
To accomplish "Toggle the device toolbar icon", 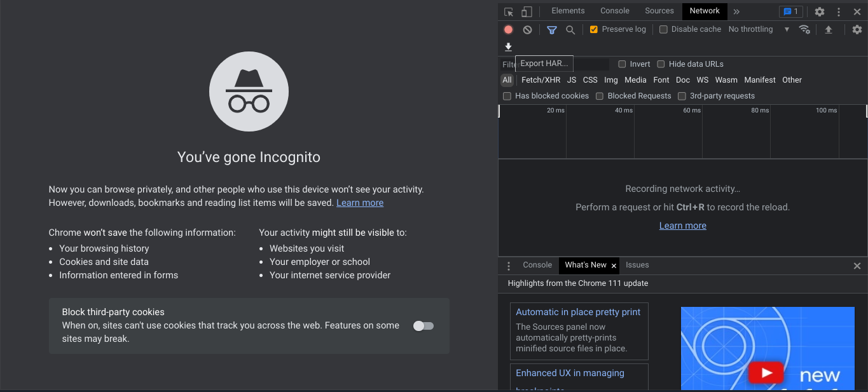I will click(x=527, y=11).
